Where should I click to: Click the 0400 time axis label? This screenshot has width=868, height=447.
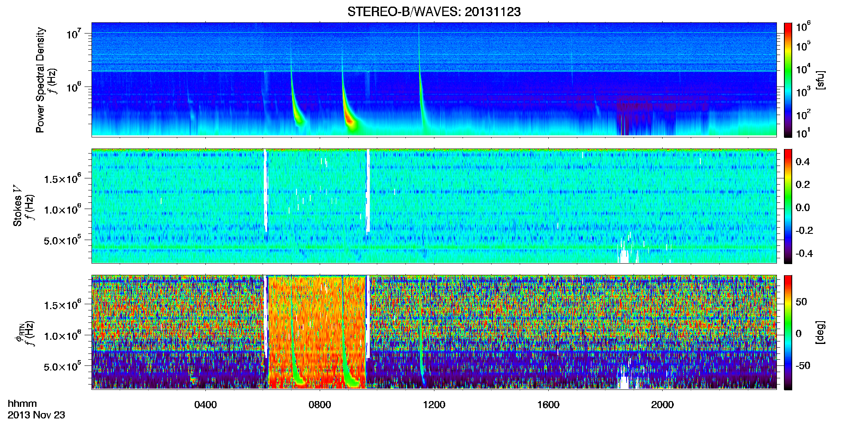click(x=205, y=405)
